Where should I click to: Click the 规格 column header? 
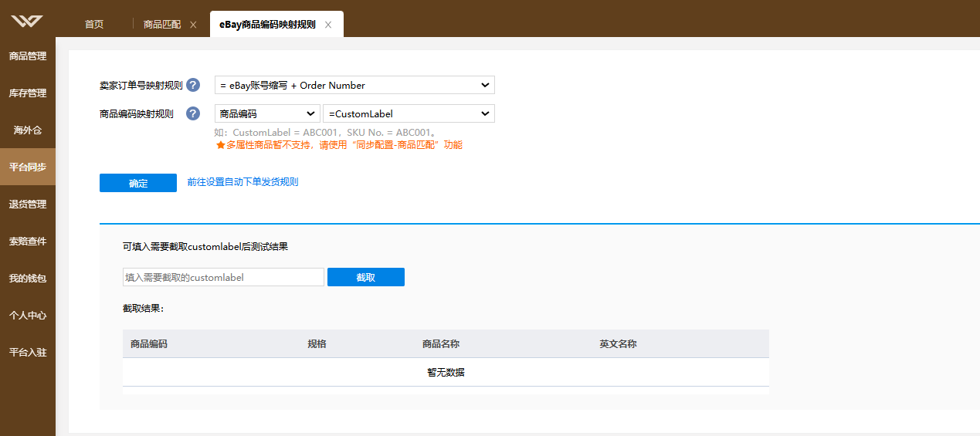pos(317,343)
